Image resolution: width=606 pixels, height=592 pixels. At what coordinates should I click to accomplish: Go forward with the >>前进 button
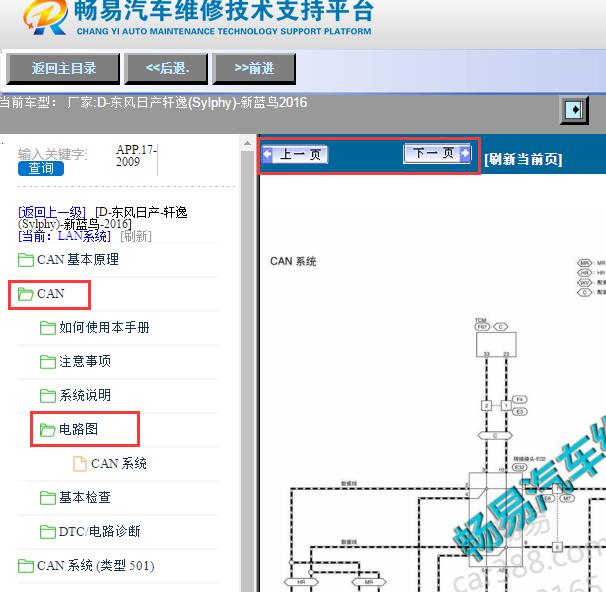point(254,68)
